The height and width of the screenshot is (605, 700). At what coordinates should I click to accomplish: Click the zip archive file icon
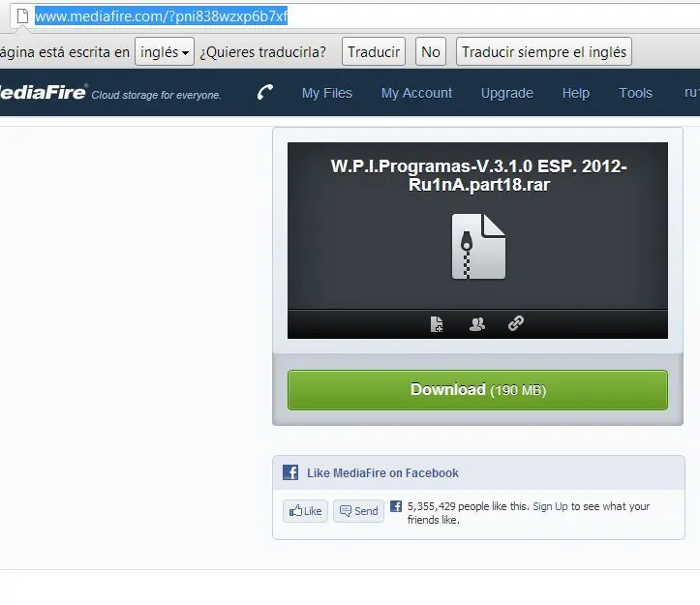[x=478, y=247]
